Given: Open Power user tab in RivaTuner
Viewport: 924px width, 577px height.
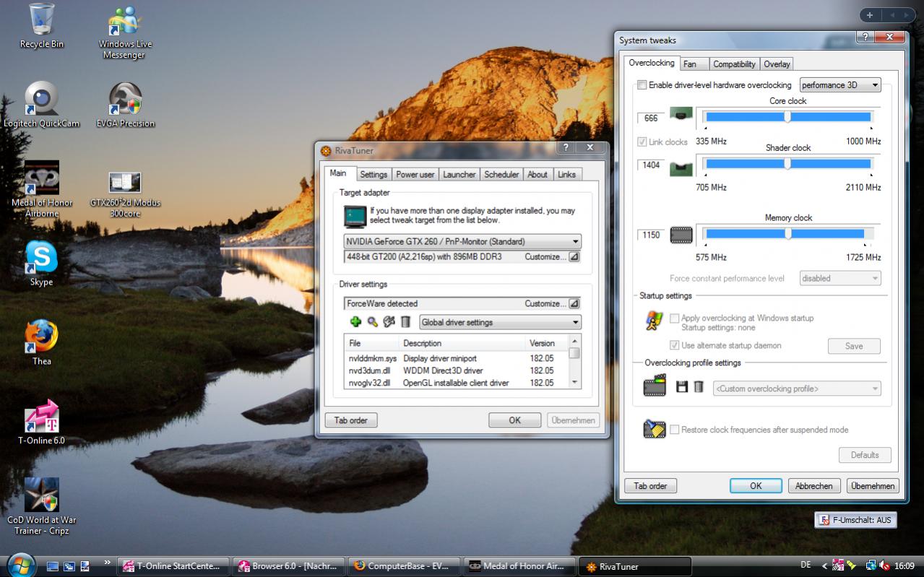Looking at the screenshot, I should click(x=415, y=174).
